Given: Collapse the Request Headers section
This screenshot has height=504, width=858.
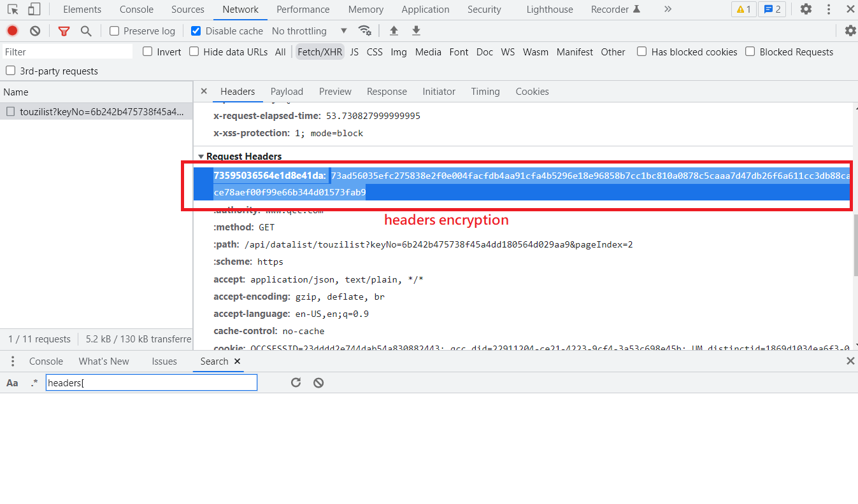Looking at the screenshot, I should (201, 156).
